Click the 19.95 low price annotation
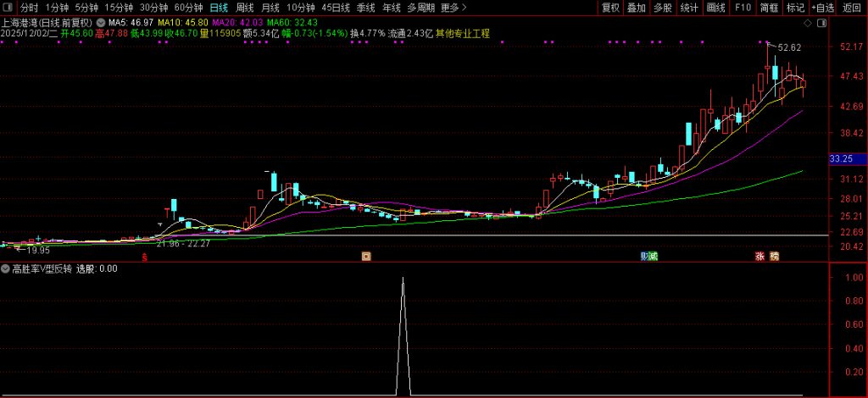Image resolution: width=868 pixels, height=398 pixels. click(37, 251)
